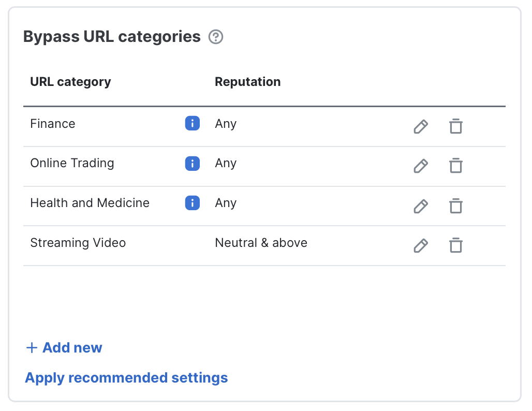Select the URL category column header

[x=70, y=81]
